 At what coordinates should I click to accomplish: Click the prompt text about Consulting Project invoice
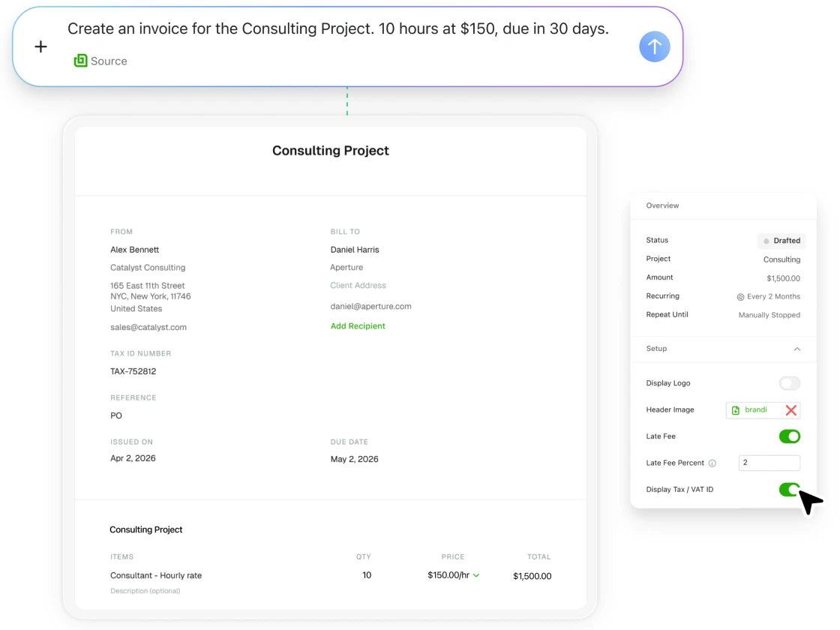[338, 28]
